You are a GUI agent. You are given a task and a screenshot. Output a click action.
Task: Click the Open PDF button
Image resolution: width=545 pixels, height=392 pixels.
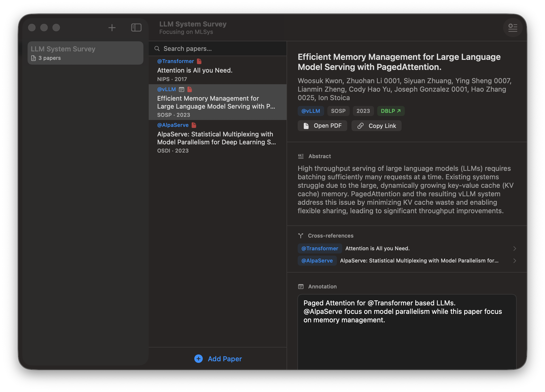(322, 126)
